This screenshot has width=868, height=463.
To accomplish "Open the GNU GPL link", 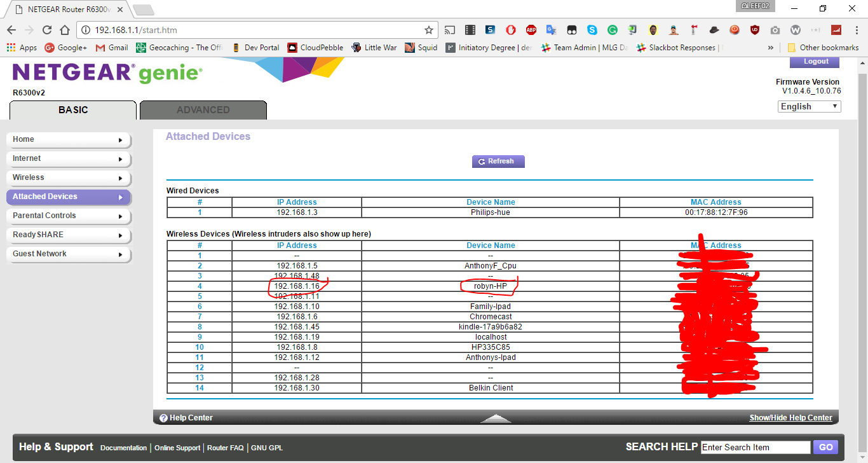I will pyautogui.click(x=267, y=448).
